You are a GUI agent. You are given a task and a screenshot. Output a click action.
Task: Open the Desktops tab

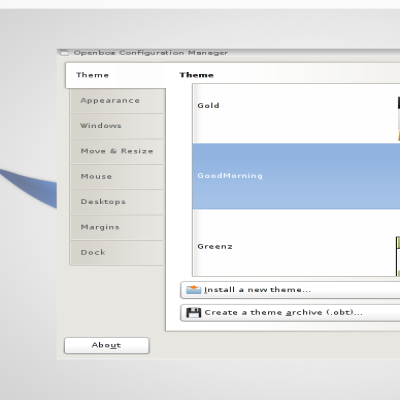117,202
